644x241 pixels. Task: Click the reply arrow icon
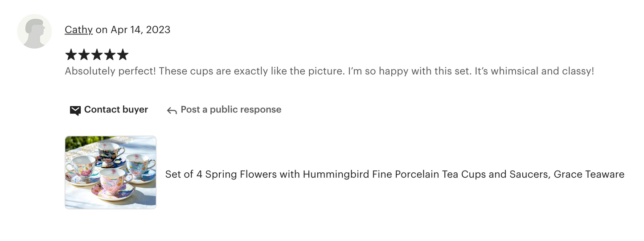172,110
